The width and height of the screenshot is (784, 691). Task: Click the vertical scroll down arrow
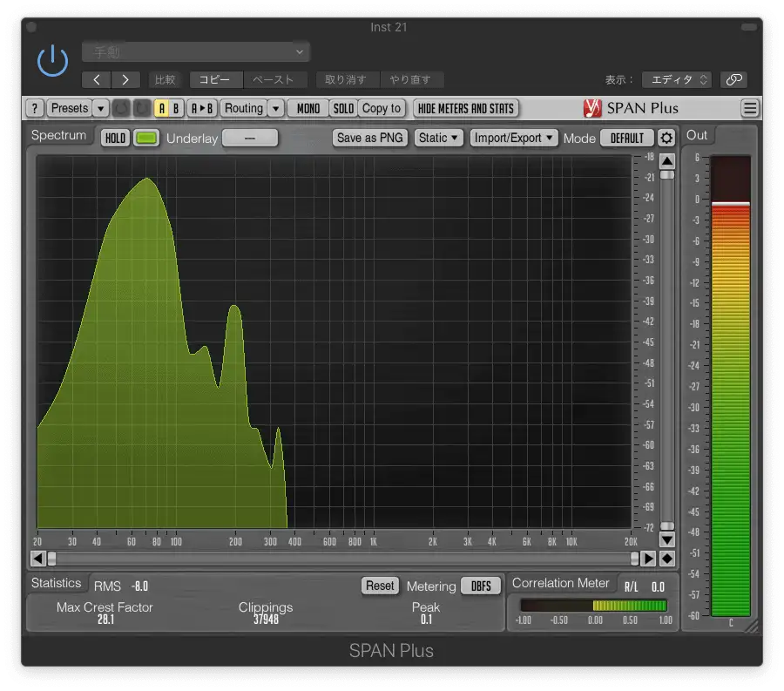coord(667,539)
